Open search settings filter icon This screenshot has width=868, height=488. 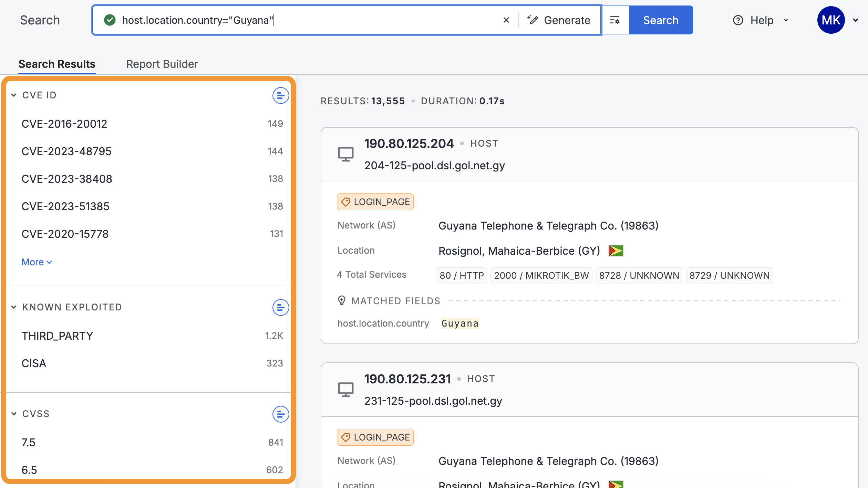[615, 20]
